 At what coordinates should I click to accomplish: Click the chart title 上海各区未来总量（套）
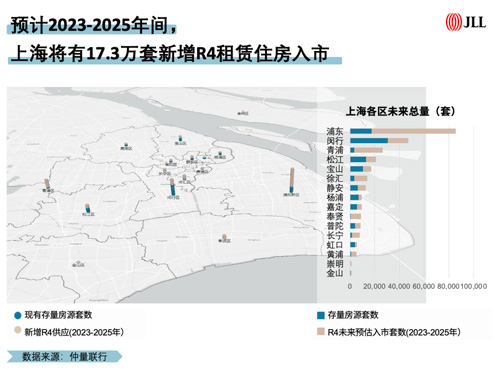[401, 111]
